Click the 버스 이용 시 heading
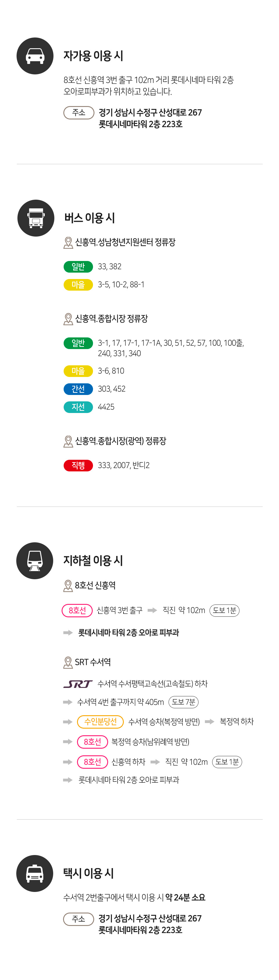This screenshot has width=279, height=980. [90, 218]
